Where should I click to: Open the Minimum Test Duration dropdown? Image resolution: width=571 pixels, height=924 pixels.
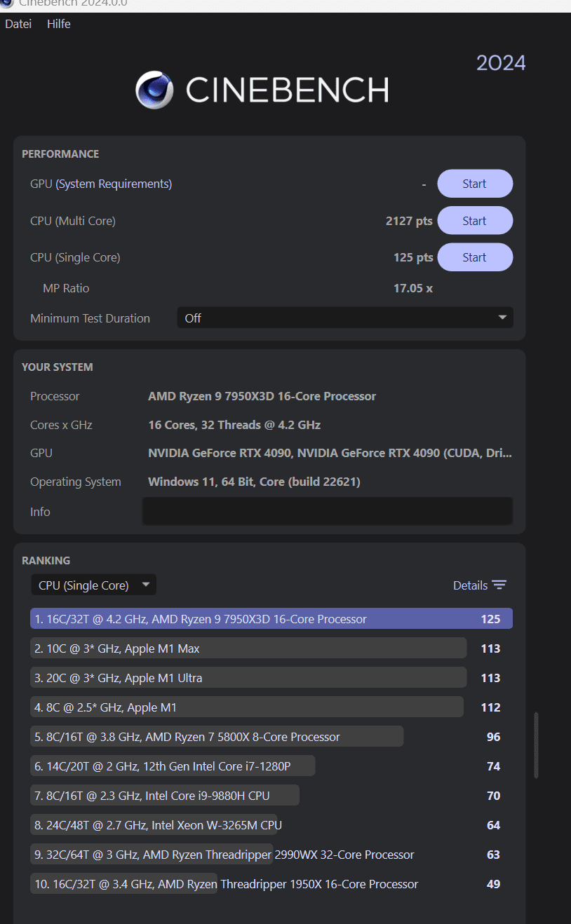345,318
